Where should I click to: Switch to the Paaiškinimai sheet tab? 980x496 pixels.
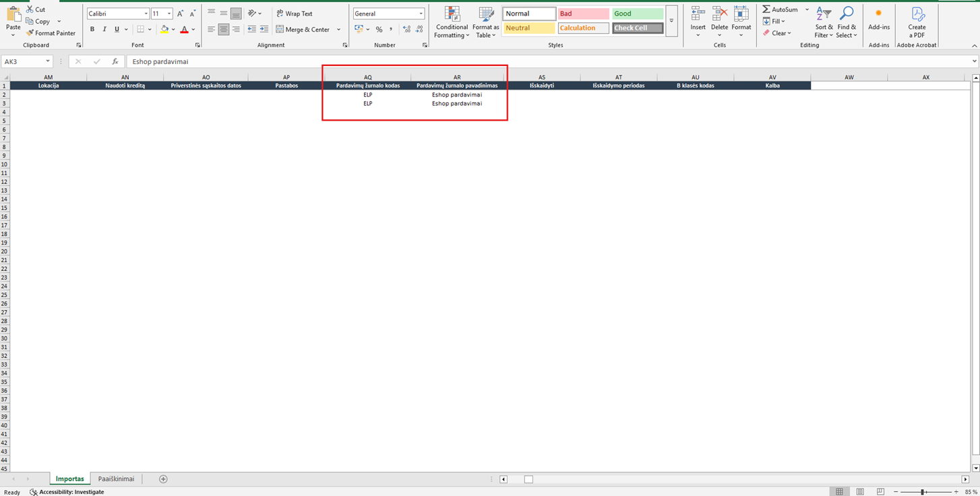click(116, 479)
